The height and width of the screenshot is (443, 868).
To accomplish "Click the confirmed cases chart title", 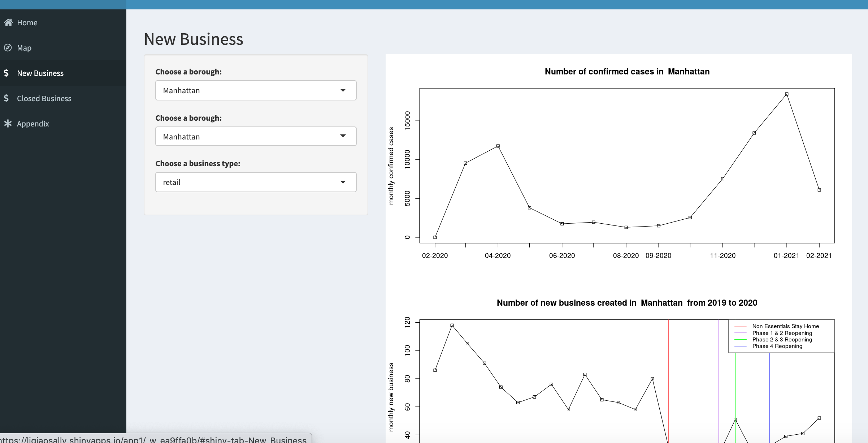I will point(627,72).
